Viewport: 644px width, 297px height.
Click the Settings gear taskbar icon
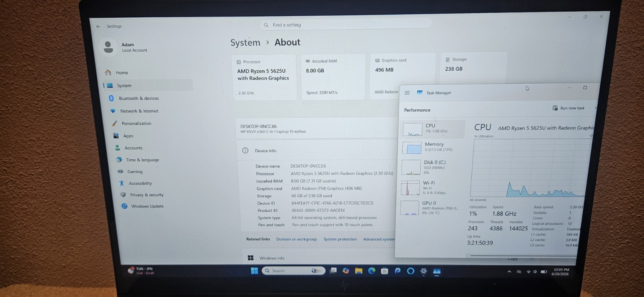(423, 271)
